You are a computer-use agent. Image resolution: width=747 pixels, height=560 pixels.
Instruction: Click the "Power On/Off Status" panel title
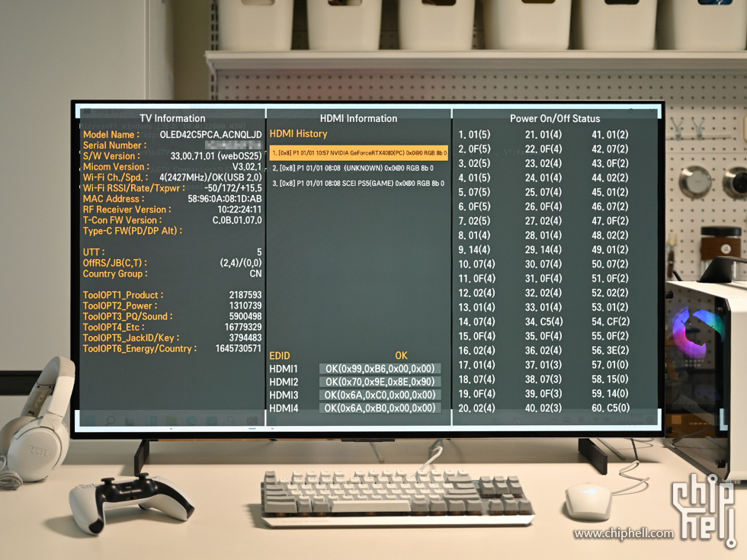(x=555, y=119)
